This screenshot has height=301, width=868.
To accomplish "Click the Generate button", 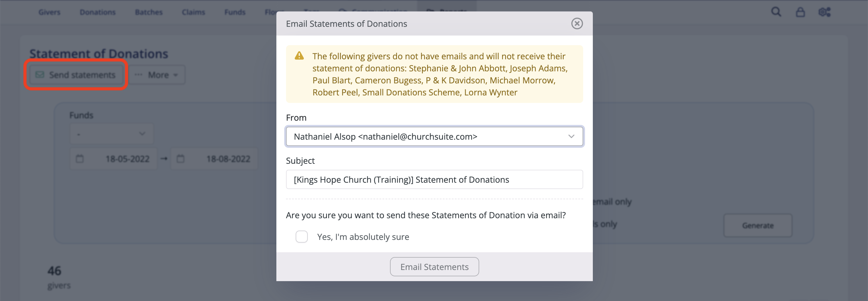I will [758, 225].
